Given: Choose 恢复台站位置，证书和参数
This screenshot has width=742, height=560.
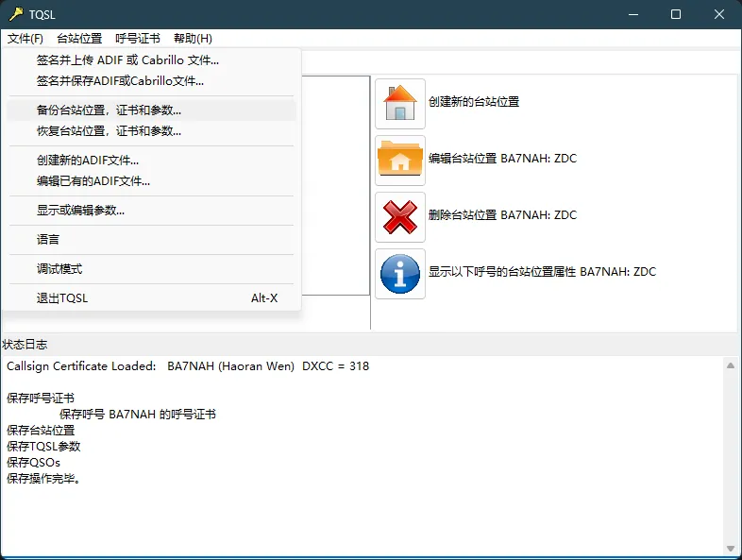Looking at the screenshot, I should [x=109, y=131].
